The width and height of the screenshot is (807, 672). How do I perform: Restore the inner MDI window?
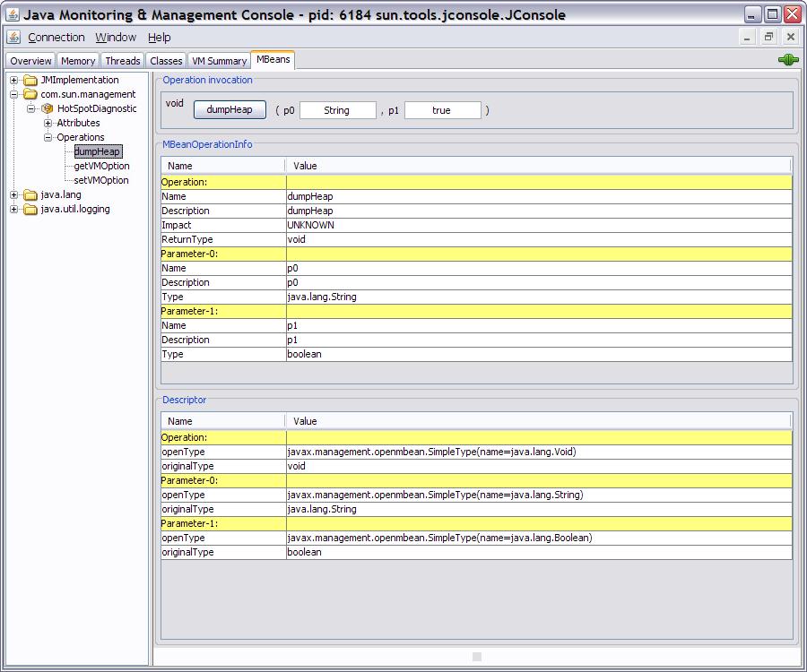768,37
